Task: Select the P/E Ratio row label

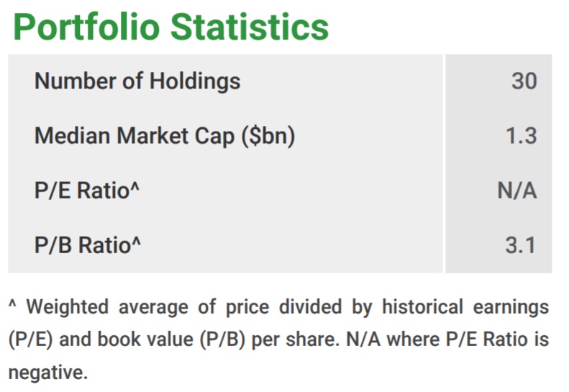Action: [x=86, y=190]
